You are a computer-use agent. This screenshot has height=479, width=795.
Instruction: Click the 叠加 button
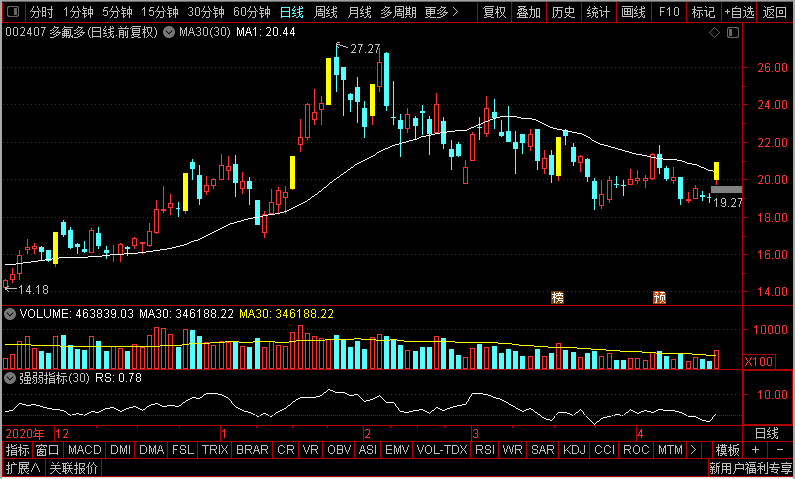(529, 12)
